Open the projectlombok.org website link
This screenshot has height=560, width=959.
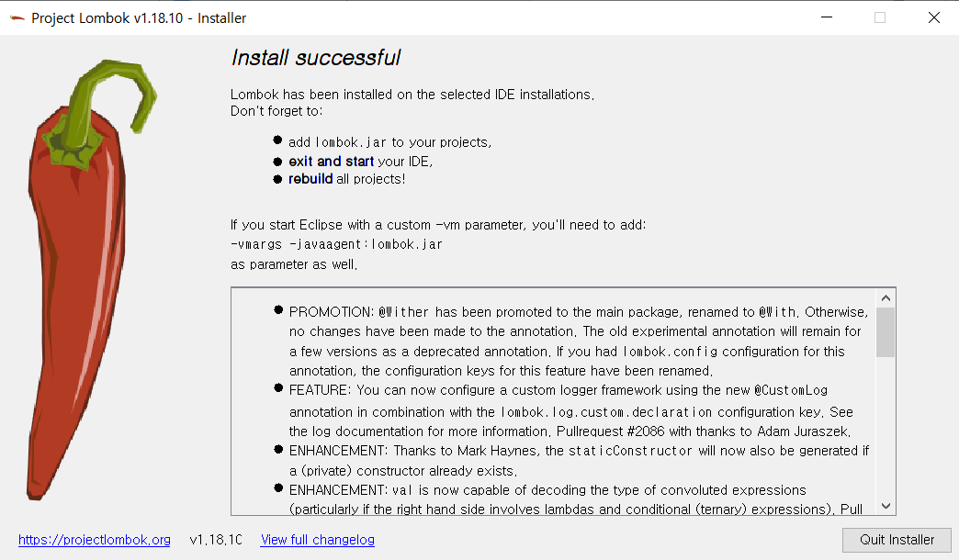coord(94,540)
